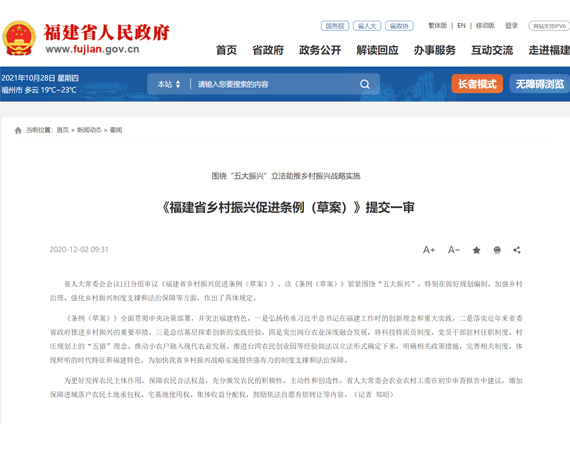Click paragraph starting 为更好发挥农民主体作用
Viewport: 570px width, 455px height.
pos(286,388)
